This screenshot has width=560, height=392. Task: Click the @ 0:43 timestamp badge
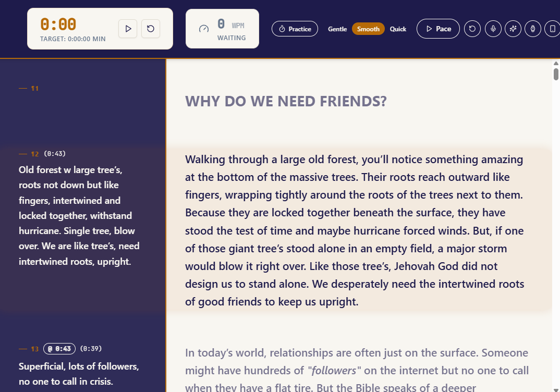(x=59, y=349)
